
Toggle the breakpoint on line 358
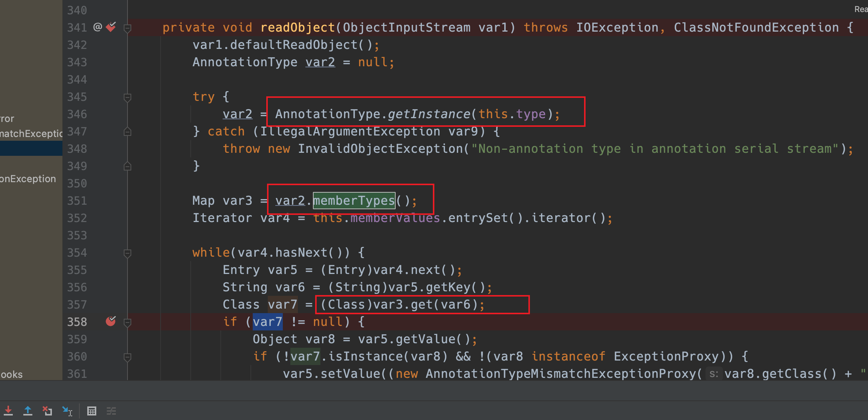coord(111,321)
